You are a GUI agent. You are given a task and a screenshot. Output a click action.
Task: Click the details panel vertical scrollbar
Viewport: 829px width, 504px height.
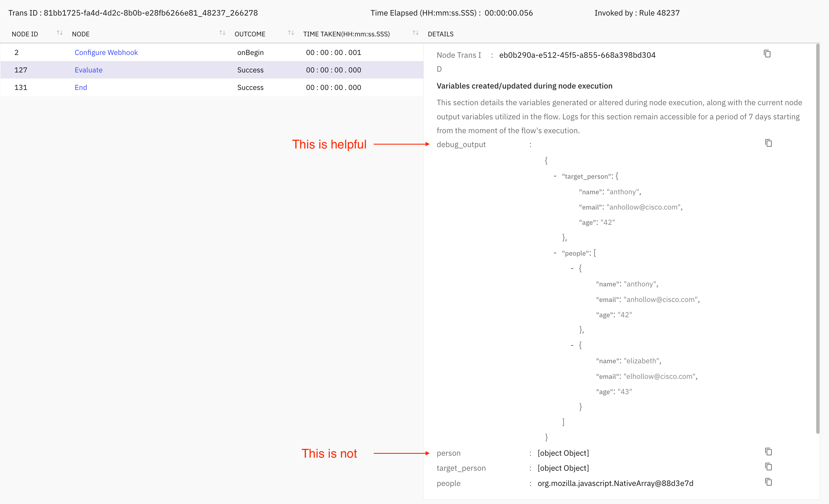[x=818, y=236]
